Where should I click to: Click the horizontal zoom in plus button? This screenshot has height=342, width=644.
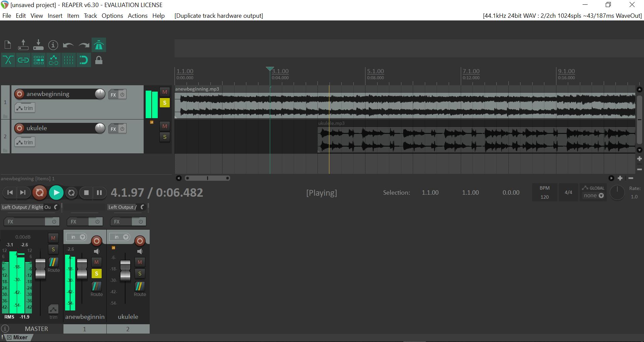point(620,178)
